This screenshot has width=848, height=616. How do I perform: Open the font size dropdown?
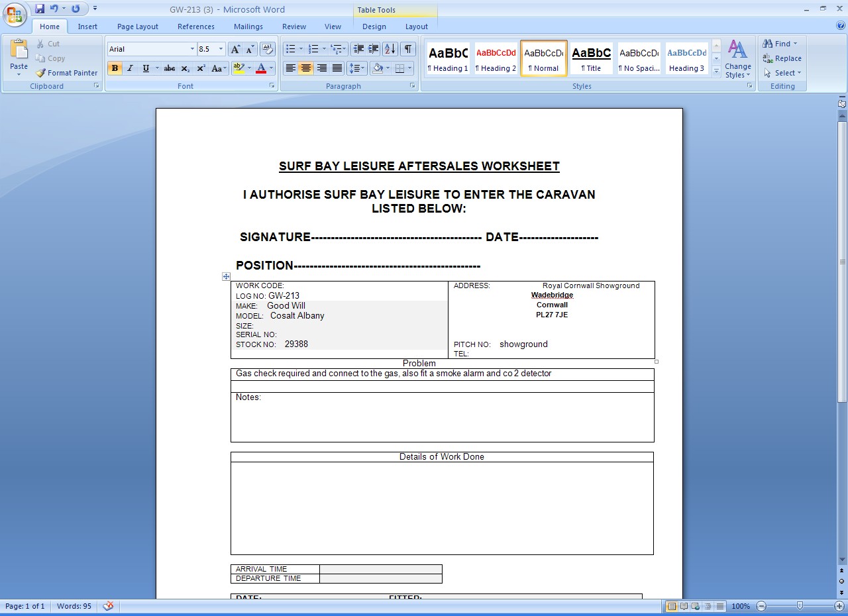[x=221, y=49]
